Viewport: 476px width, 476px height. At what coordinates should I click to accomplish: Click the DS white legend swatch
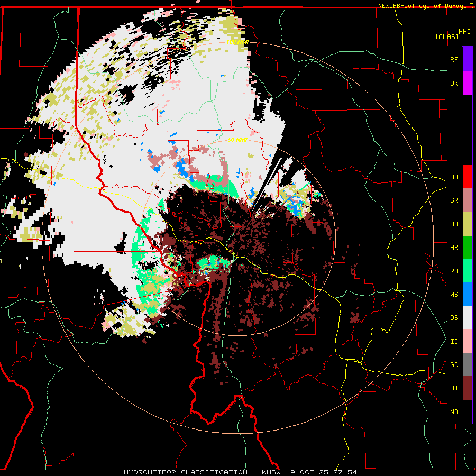467,317
